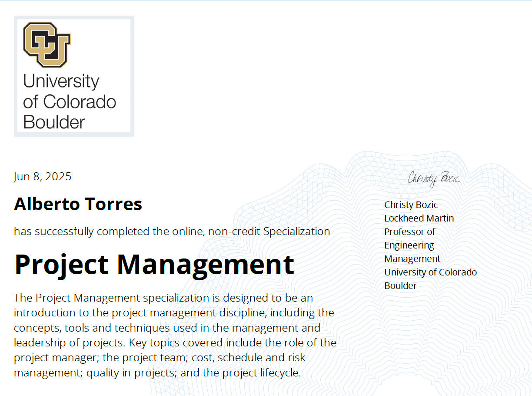
Task: Click 'University of Colorado' under the signature
Action: [430, 272]
